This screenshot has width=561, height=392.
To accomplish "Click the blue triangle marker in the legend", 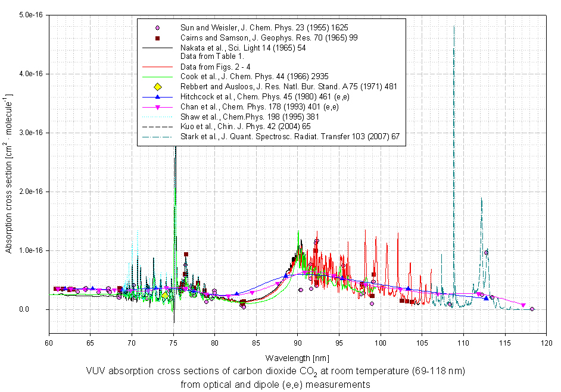I will tap(158, 97).
